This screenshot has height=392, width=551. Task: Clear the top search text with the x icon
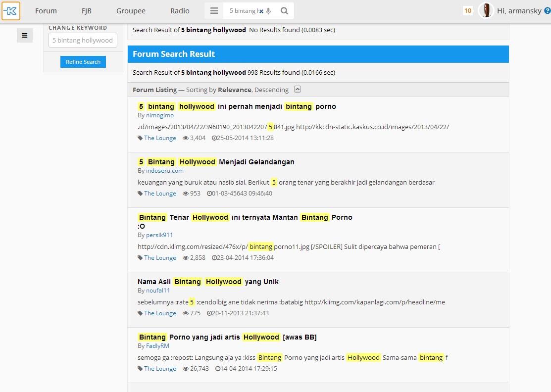click(261, 11)
